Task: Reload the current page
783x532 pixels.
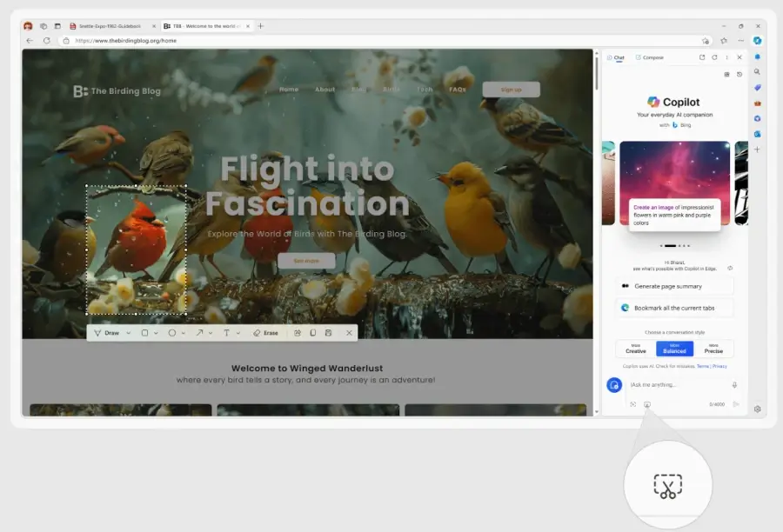Action: 47,41
